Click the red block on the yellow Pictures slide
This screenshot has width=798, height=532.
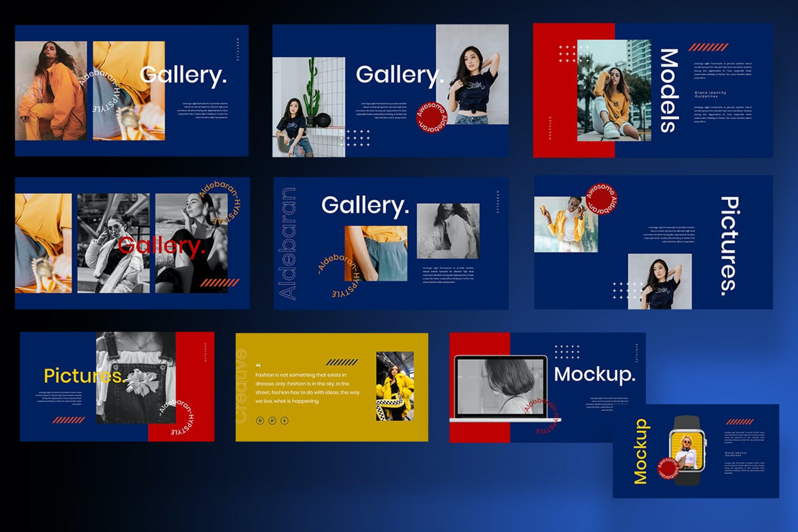(195, 387)
